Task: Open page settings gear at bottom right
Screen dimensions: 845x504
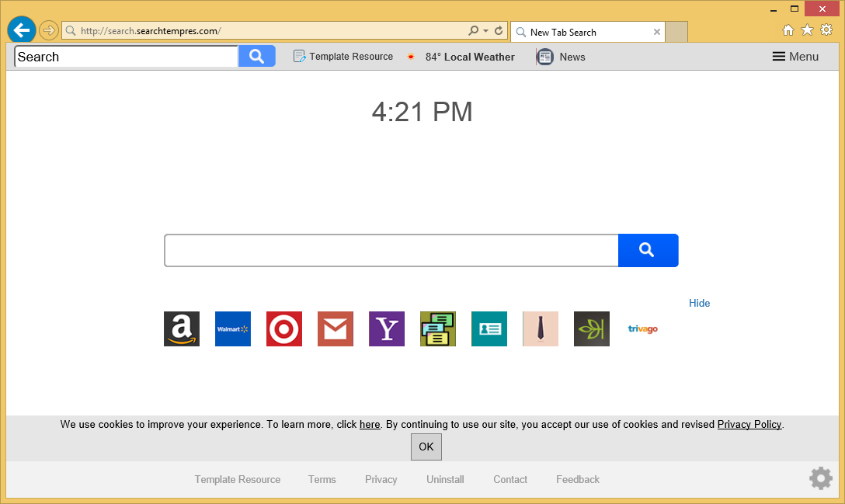Action: pyautogui.click(x=821, y=478)
